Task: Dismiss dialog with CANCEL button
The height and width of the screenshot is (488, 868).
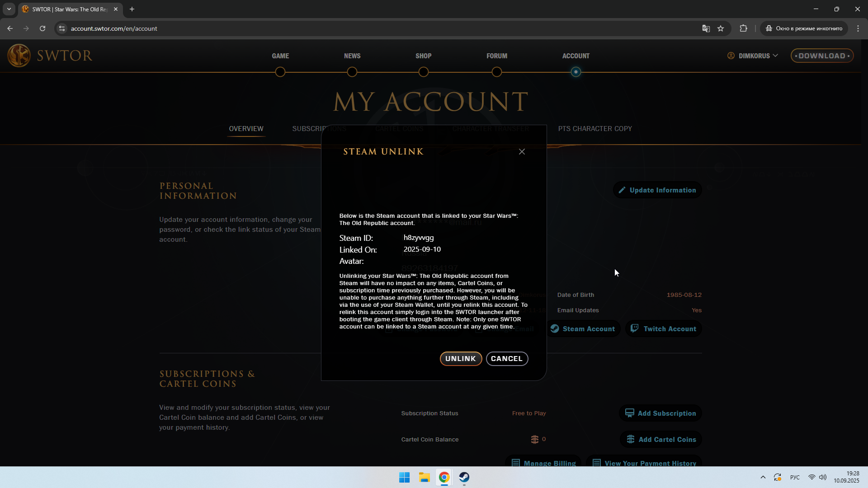Action: pyautogui.click(x=507, y=359)
